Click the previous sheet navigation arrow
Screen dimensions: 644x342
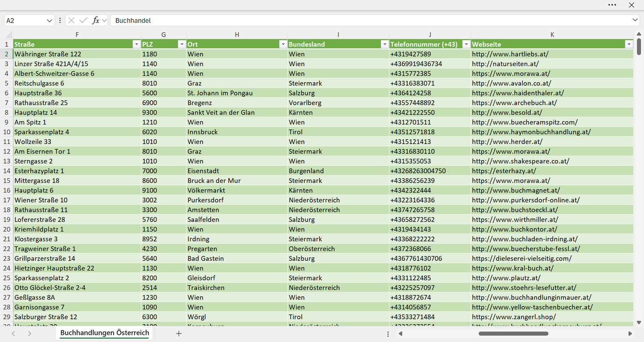coord(13,334)
